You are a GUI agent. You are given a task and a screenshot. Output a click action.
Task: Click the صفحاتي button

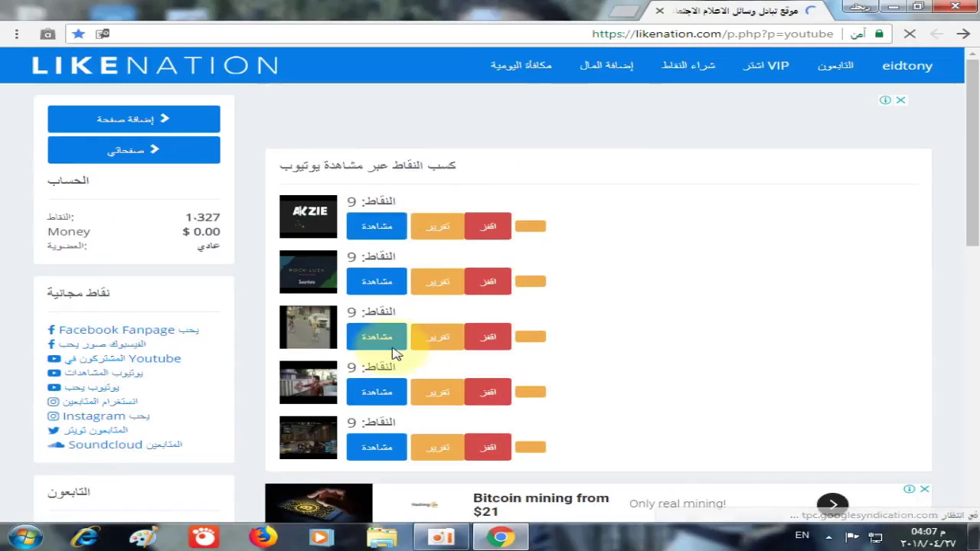[134, 150]
